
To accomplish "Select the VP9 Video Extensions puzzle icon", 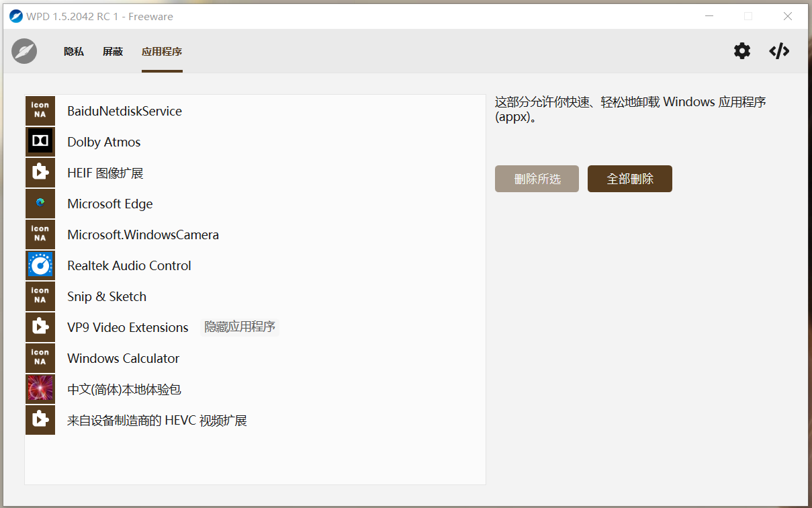I will (40, 327).
